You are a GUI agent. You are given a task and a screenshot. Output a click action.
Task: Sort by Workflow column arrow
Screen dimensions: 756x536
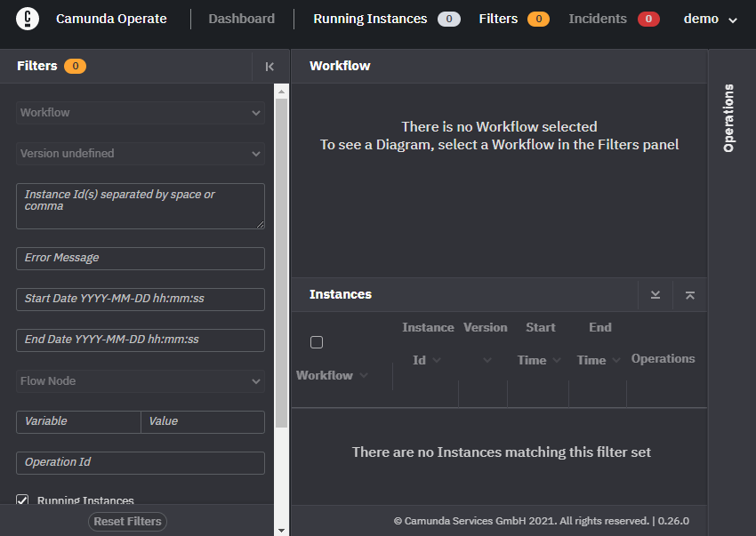point(364,375)
